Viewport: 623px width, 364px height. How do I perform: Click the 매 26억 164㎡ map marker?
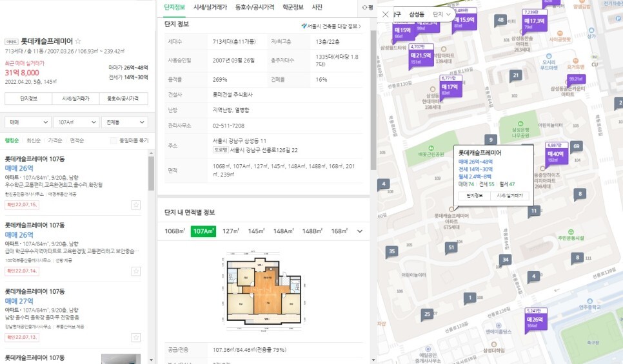(x=536, y=320)
